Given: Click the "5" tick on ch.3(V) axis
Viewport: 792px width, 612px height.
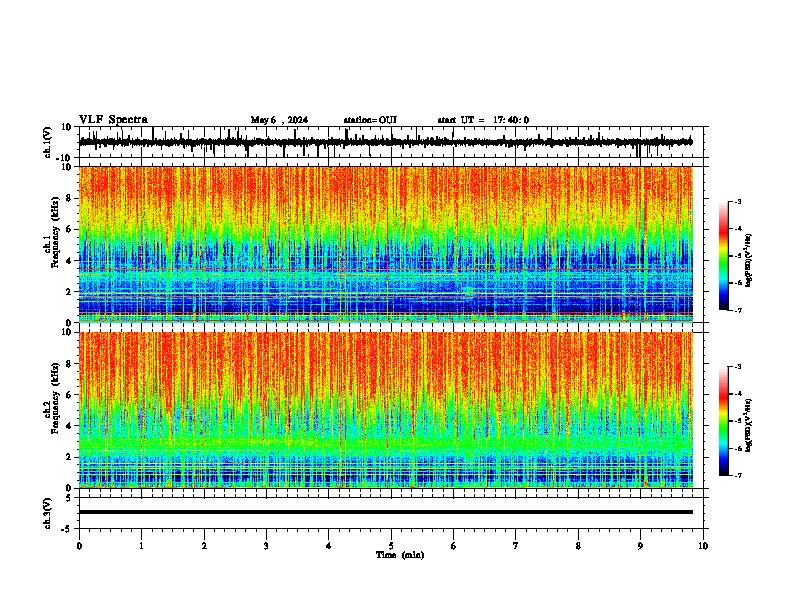Looking at the screenshot, I should pos(69,498).
